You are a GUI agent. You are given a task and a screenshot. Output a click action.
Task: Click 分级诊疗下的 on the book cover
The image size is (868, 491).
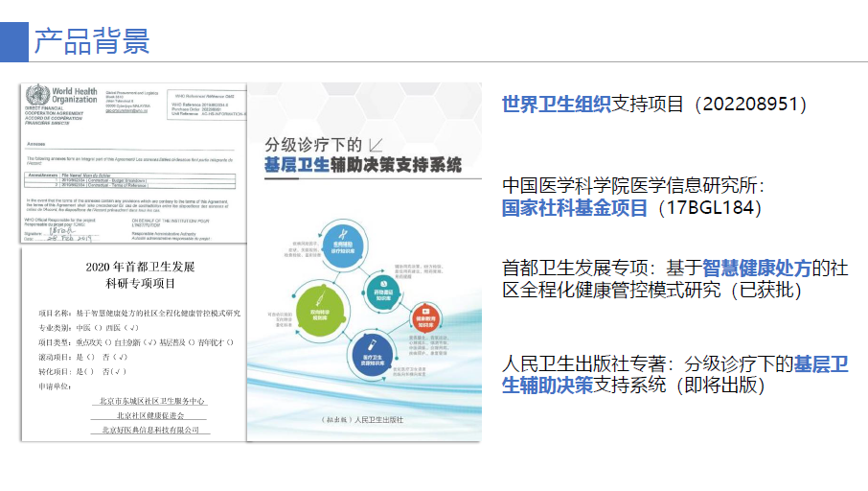pos(313,145)
